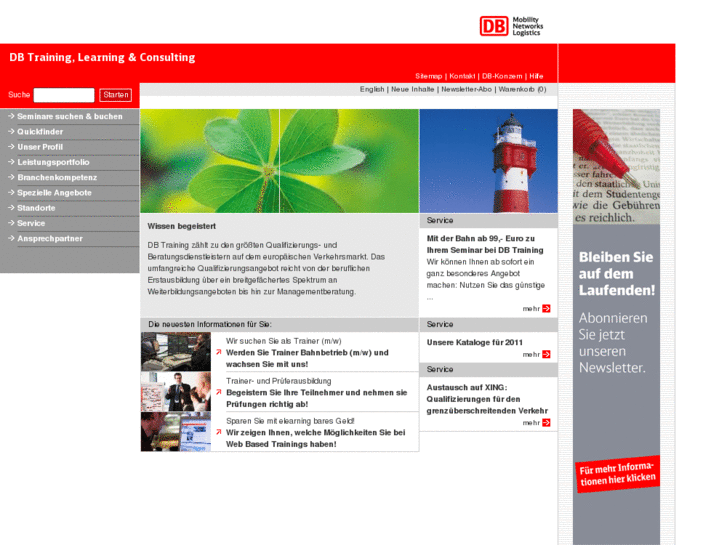Viewport: 727px width, 545px height.
Task: Open Service in the left sidebar
Action: 31,223
